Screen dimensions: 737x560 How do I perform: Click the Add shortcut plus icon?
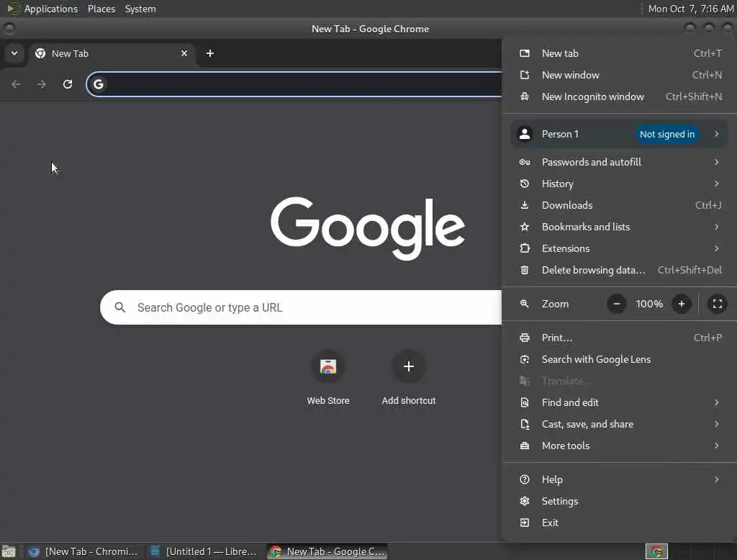[x=409, y=366]
